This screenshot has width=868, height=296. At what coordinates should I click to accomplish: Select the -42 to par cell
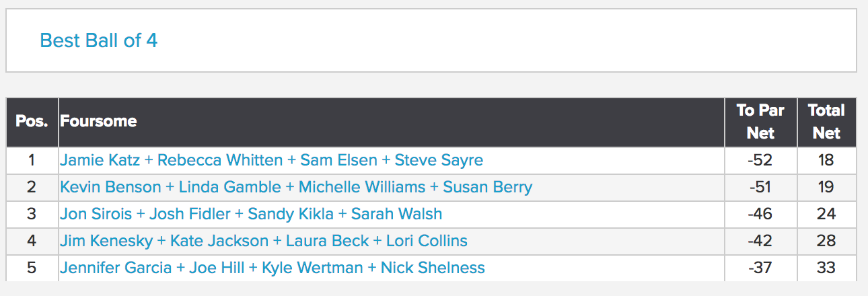(x=760, y=241)
